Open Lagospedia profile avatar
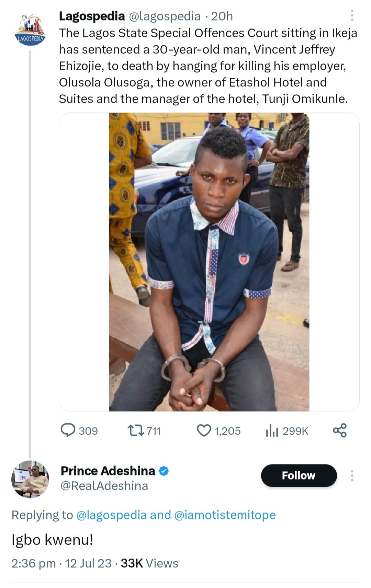The image size is (371, 588). (x=30, y=30)
